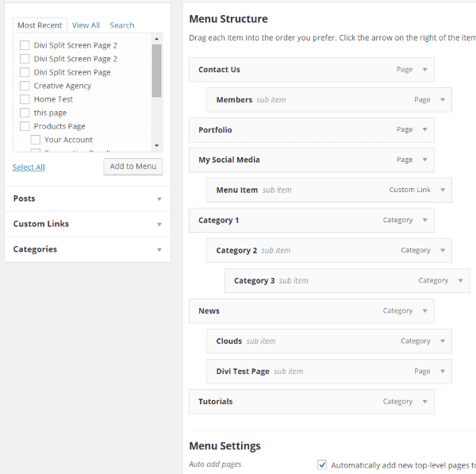Click the Custom Link type label

pyautogui.click(x=410, y=190)
